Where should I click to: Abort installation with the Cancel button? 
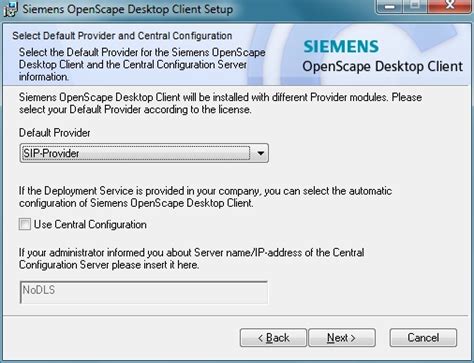coord(423,338)
